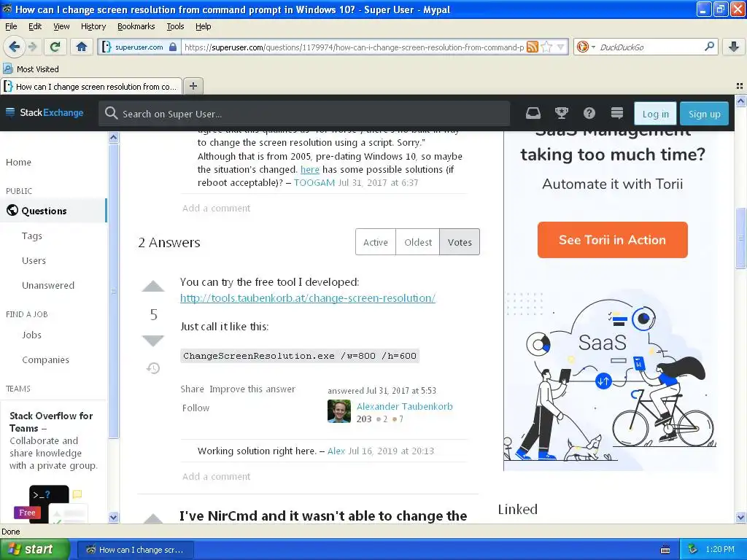Screen dimensions: 747x560
Task: Open the Bookmarks menu
Action: [x=136, y=26]
